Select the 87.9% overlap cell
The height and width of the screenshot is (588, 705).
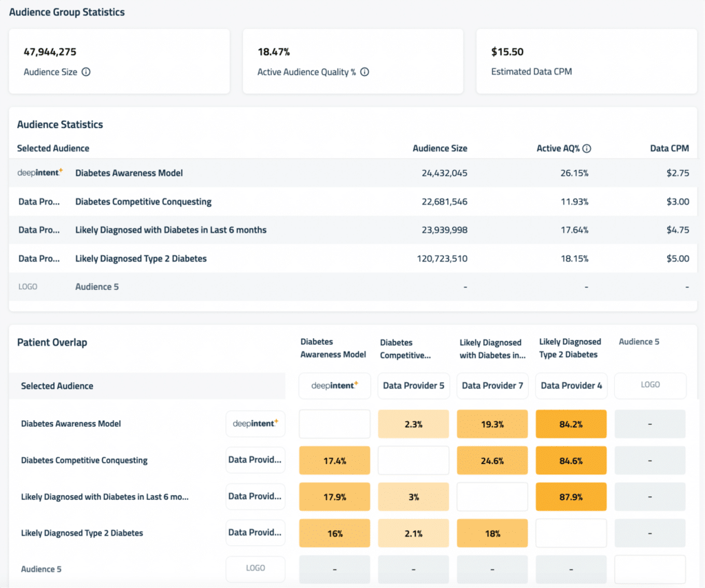[571, 496]
